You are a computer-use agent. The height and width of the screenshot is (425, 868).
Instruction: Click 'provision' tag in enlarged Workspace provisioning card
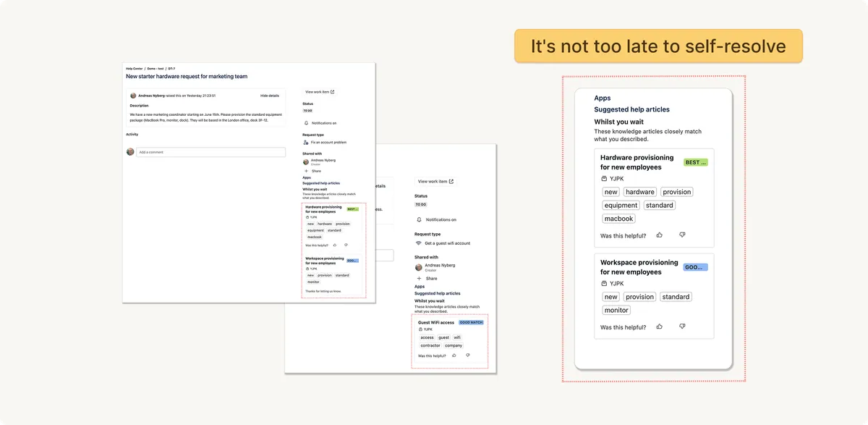[640, 297]
